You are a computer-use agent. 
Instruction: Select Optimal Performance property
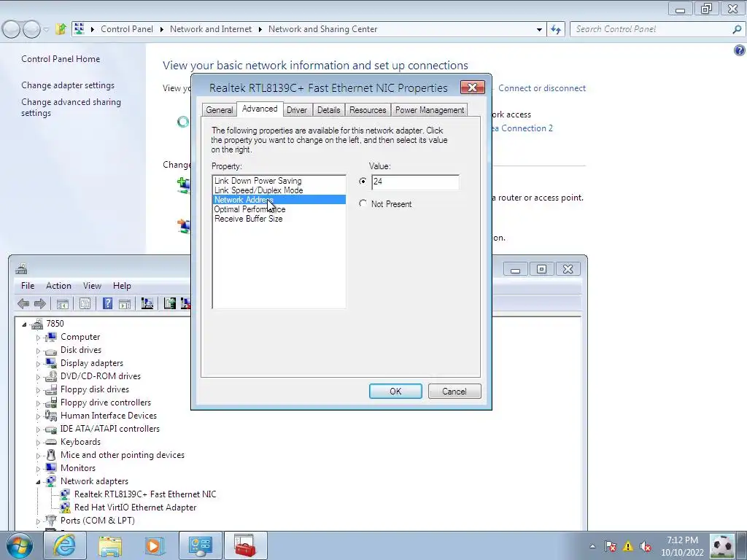279,209
